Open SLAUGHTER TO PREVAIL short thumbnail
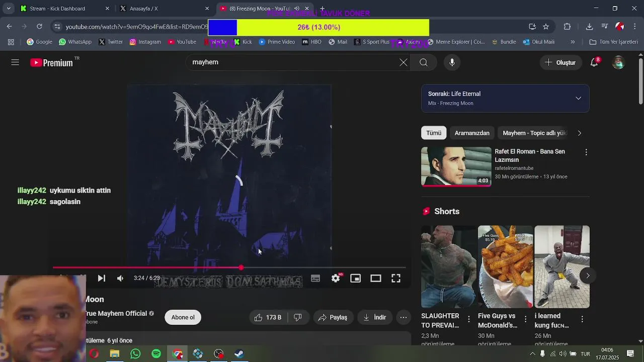 [448, 266]
